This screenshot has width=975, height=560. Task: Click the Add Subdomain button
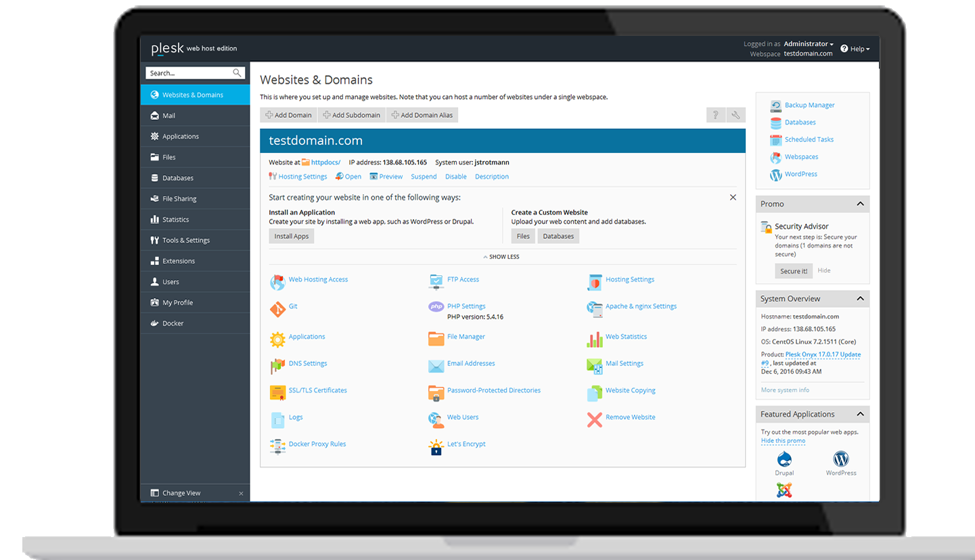[351, 115]
